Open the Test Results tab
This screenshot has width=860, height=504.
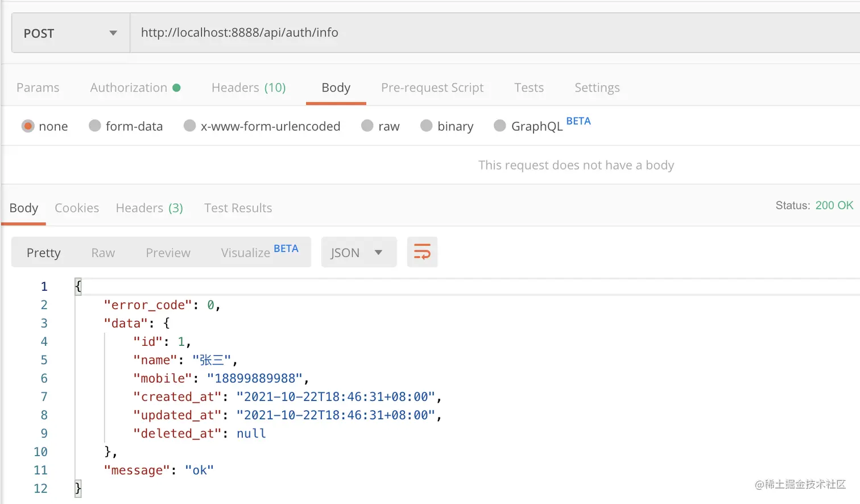tap(238, 208)
